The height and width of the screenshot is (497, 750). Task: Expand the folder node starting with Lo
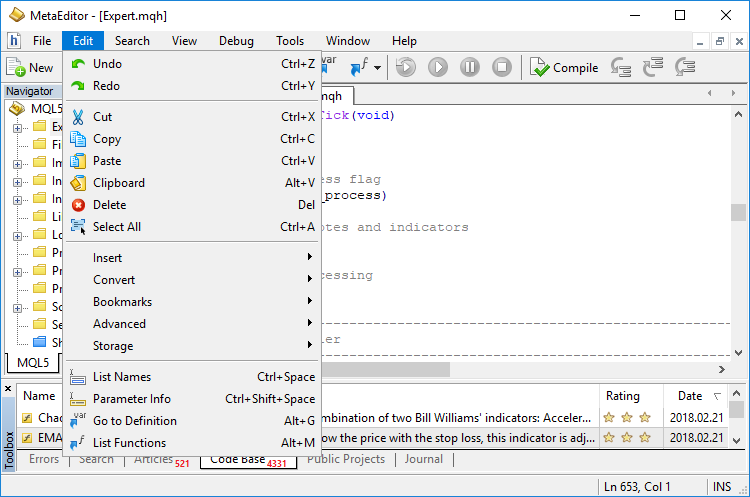point(17,236)
